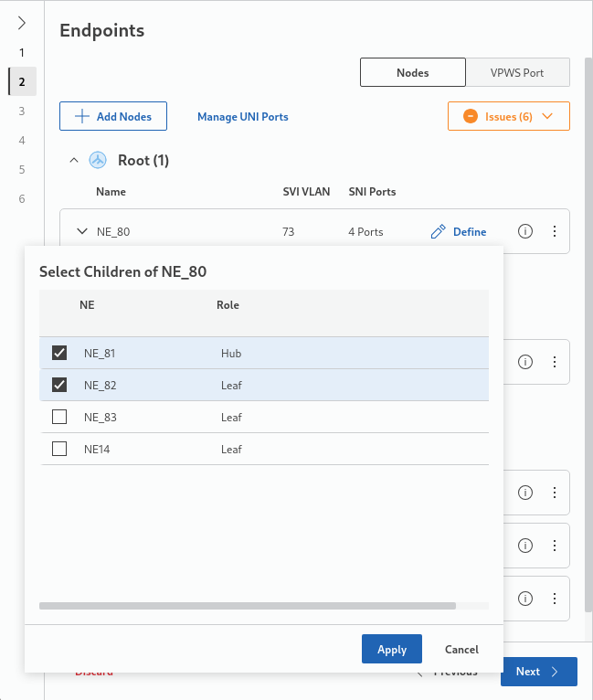Click the horizontal scrollbar in children dialog
Screen dimensions: 593x700
click(247, 605)
